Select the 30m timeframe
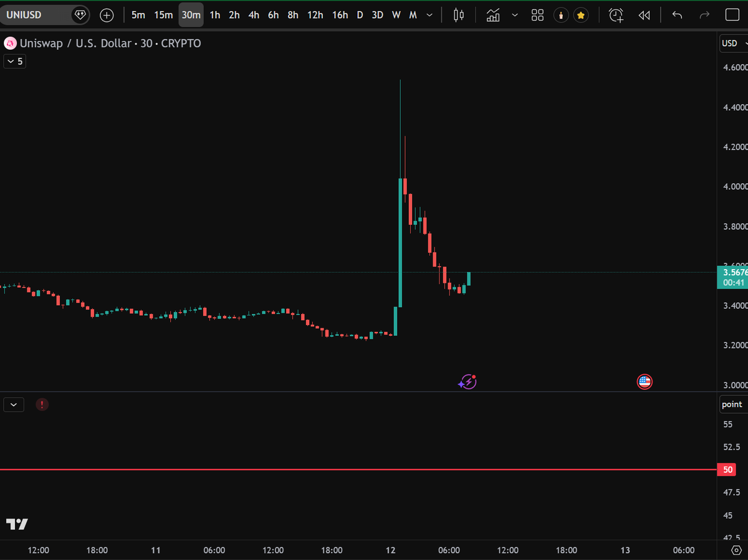Image resolution: width=748 pixels, height=560 pixels. [x=191, y=15]
